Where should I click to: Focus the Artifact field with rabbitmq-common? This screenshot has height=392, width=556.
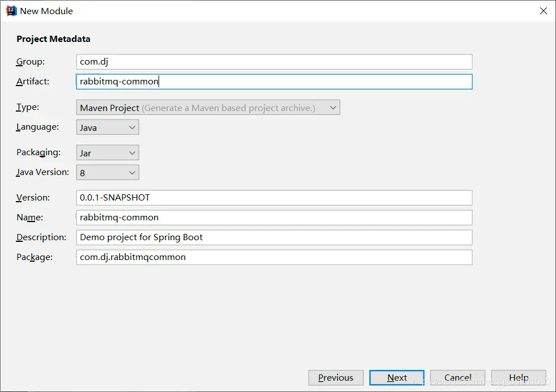[x=274, y=82]
